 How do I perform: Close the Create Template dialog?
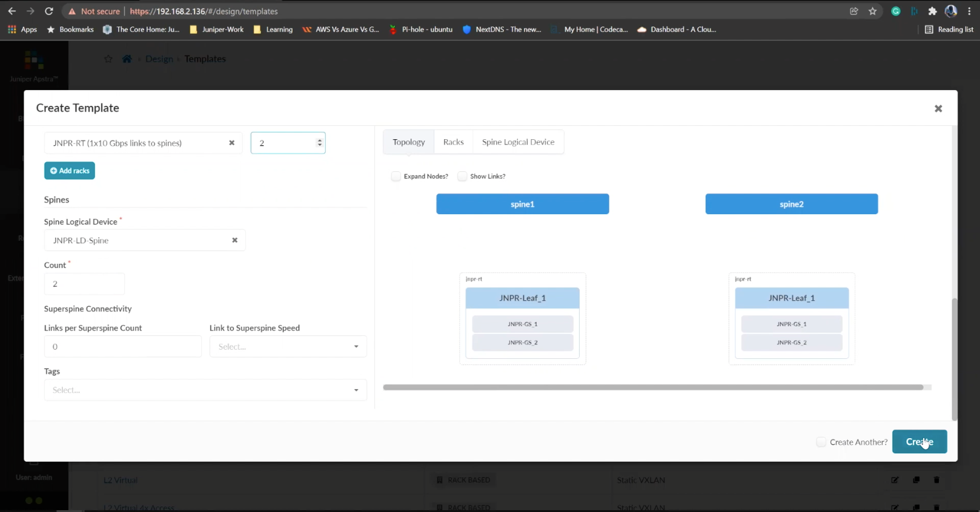pyautogui.click(x=938, y=108)
